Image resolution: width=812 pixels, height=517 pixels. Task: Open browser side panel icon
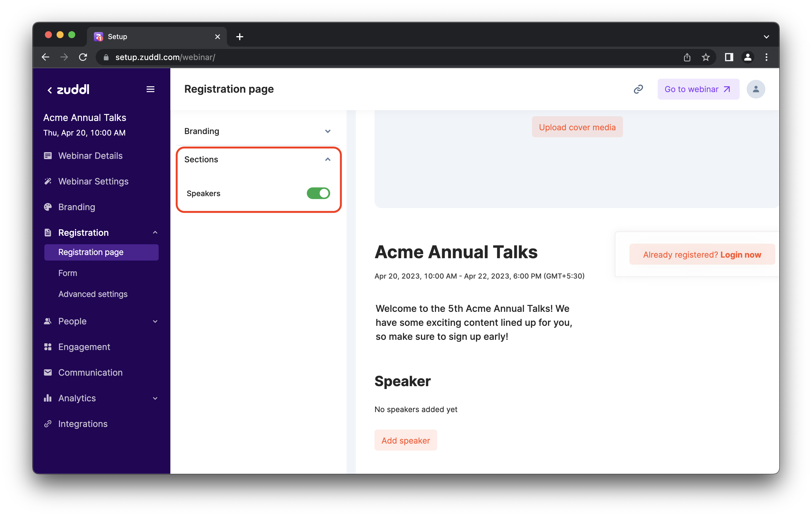pyautogui.click(x=729, y=57)
